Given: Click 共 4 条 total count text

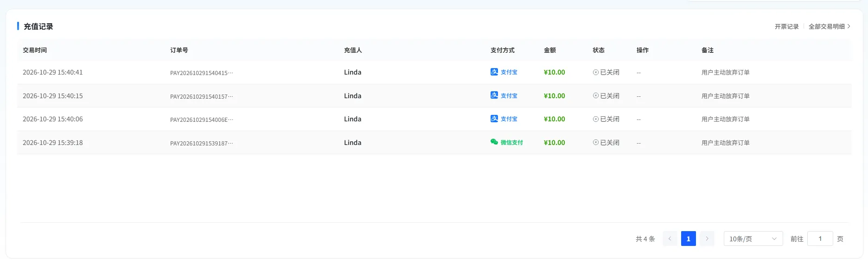Looking at the screenshot, I should [645, 239].
